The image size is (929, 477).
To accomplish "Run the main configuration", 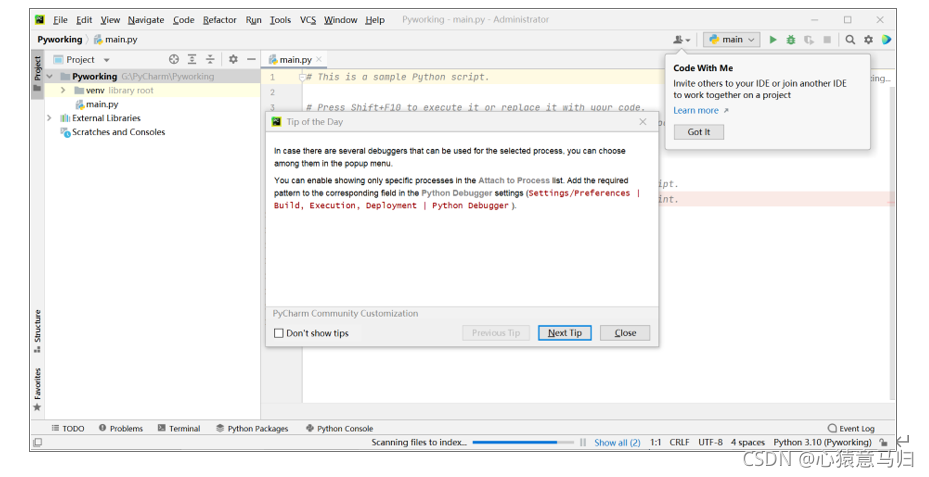I will click(x=773, y=40).
